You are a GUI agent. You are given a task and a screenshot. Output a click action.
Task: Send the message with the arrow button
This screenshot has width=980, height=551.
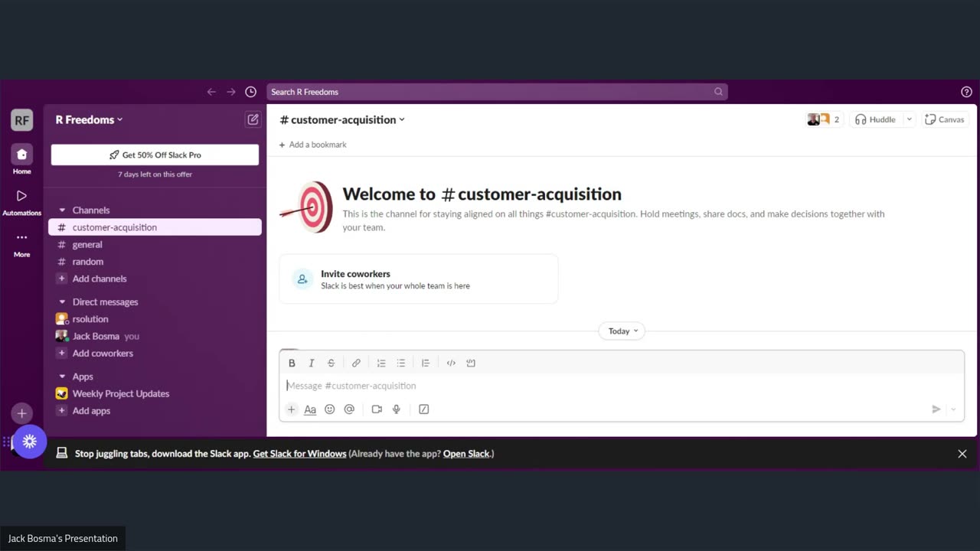(936, 409)
